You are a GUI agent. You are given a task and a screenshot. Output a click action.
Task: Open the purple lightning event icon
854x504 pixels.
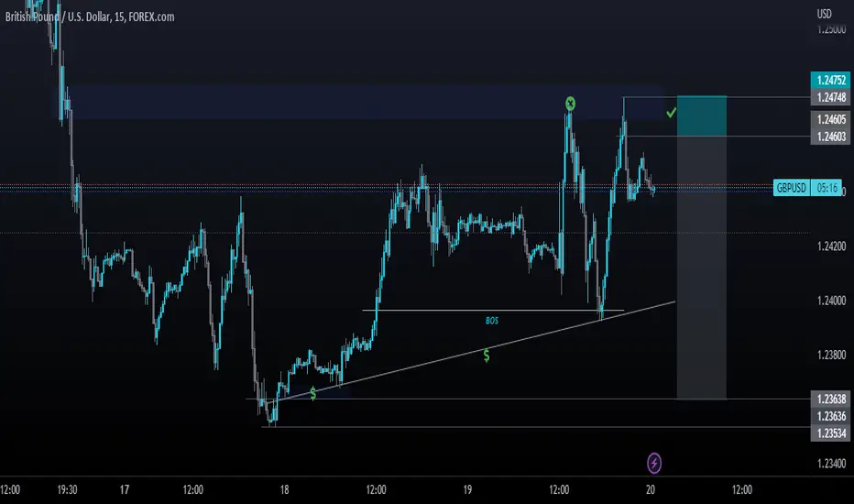coord(654,463)
